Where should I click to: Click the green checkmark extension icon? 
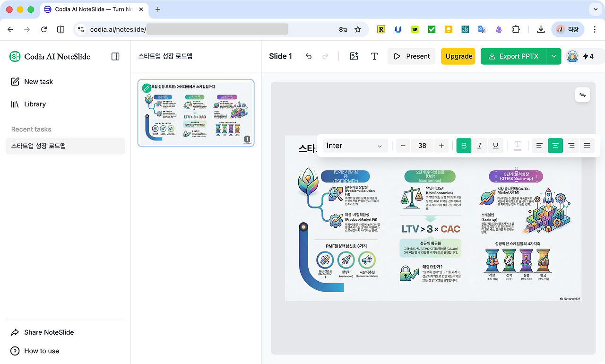click(432, 29)
